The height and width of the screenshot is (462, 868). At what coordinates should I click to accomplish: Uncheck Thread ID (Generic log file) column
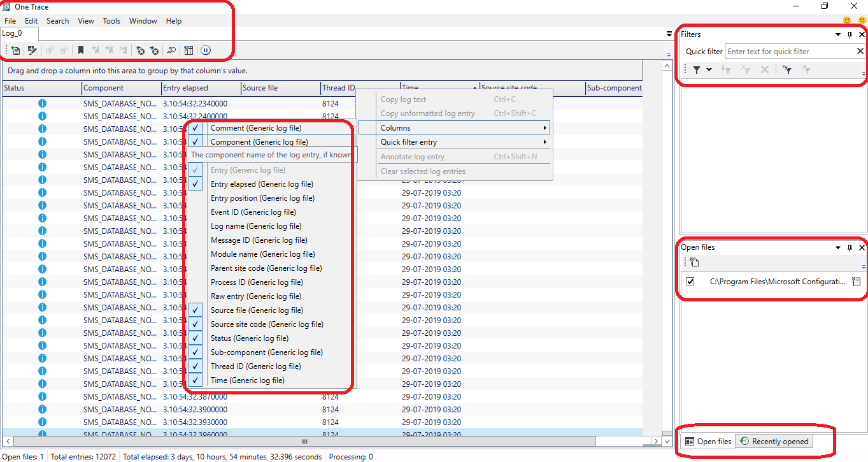[196, 366]
